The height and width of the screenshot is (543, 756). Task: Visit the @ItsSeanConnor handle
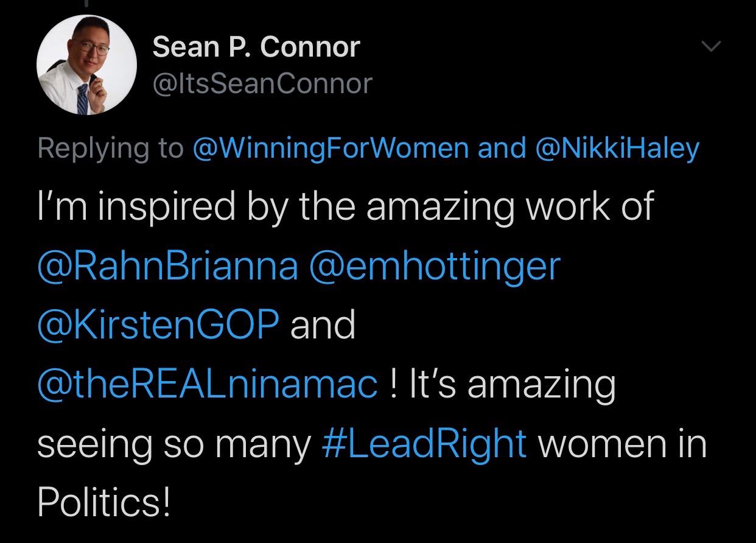[x=262, y=84]
